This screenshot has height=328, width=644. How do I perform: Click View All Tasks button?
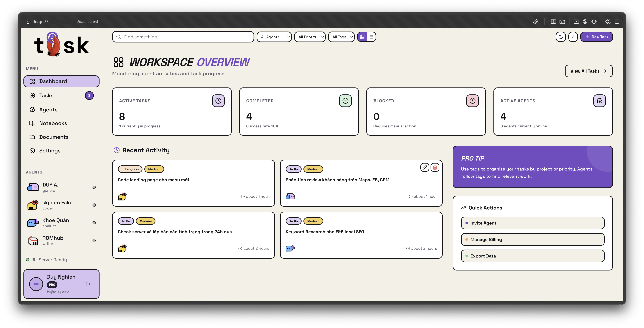point(589,71)
